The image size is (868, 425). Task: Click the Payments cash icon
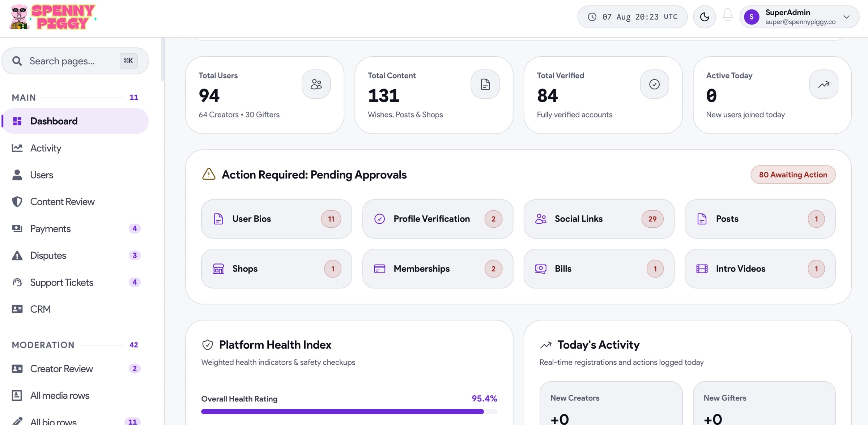[17, 228]
